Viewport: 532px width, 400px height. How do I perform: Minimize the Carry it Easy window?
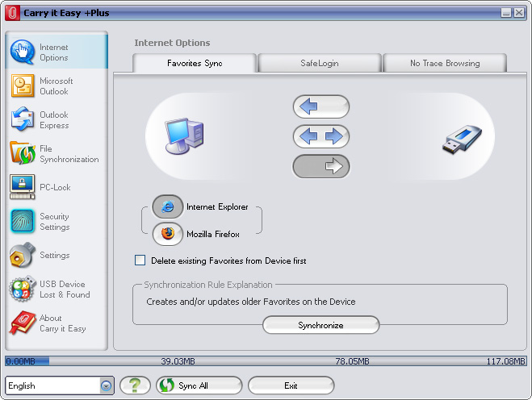click(506, 13)
